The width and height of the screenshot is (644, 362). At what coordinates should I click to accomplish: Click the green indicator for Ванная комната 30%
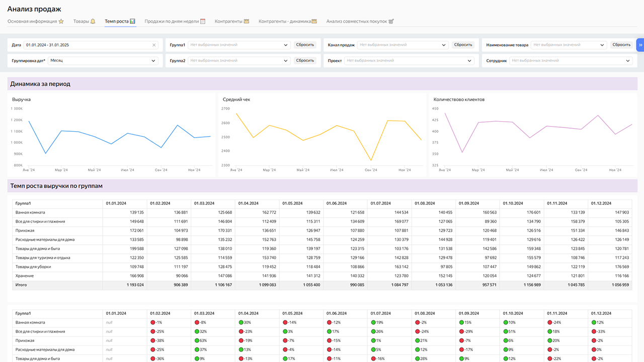(241, 323)
